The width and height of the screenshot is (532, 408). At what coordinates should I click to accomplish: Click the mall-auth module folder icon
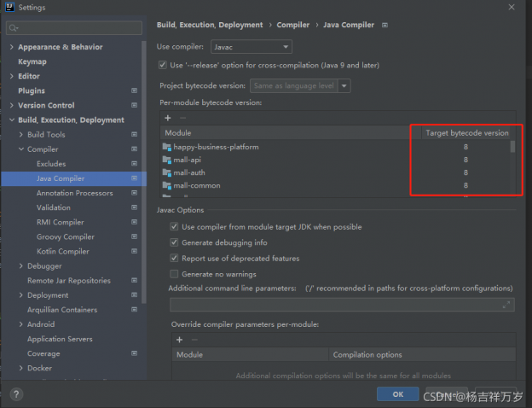click(167, 172)
